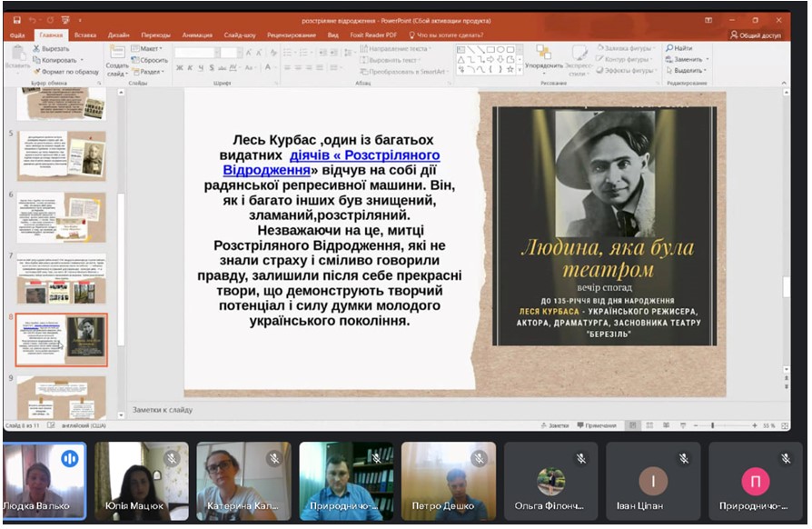Select slide 7 thumbnail in slide panel
This screenshot has width=812, height=529.
(x=62, y=278)
